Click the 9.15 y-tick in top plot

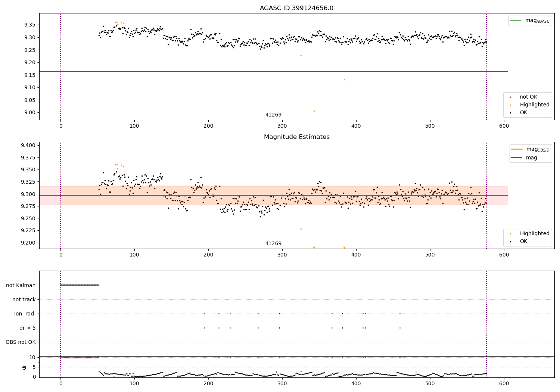click(x=30, y=75)
